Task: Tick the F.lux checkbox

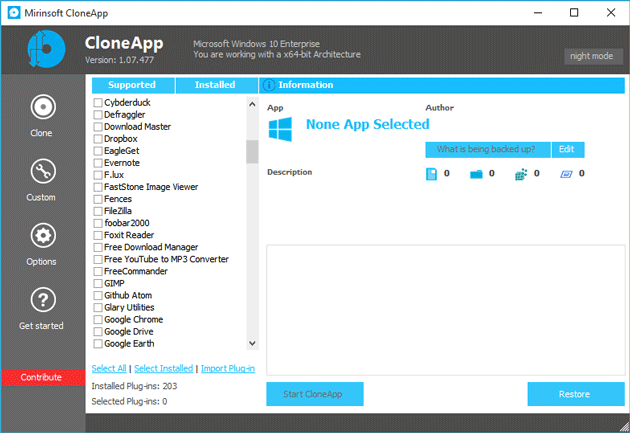Action: pyautogui.click(x=98, y=175)
